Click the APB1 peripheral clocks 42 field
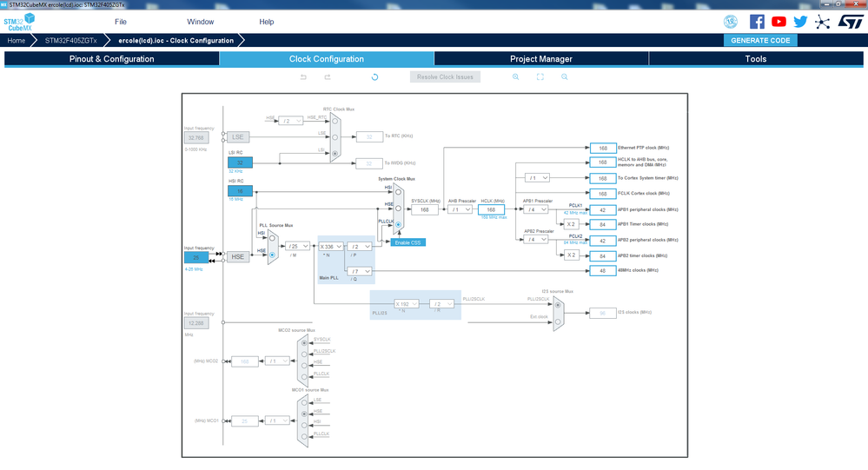The width and height of the screenshot is (868, 470). coord(603,210)
